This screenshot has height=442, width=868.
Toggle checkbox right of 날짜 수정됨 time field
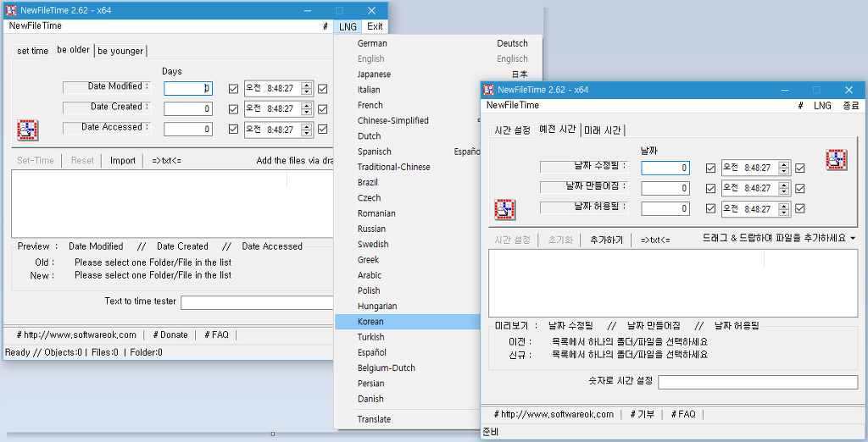click(x=799, y=169)
